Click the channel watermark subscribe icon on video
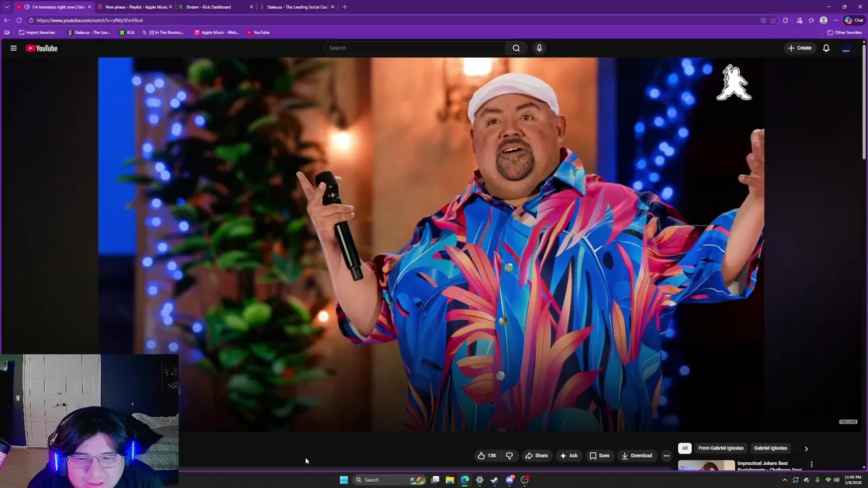This screenshot has width=868, height=488. (848, 422)
